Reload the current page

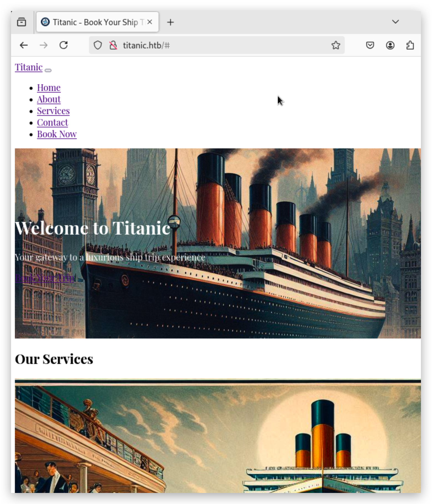[64, 45]
